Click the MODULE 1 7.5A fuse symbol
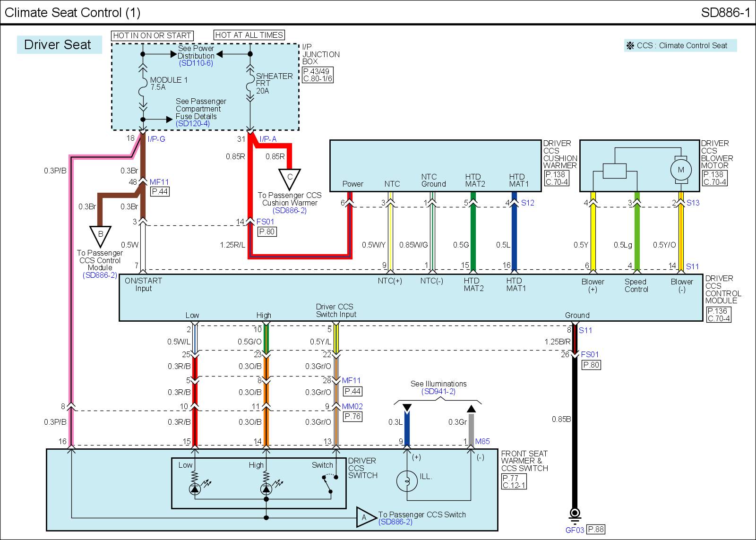Screen dimensions: 756x540 click(x=143, y=87)
